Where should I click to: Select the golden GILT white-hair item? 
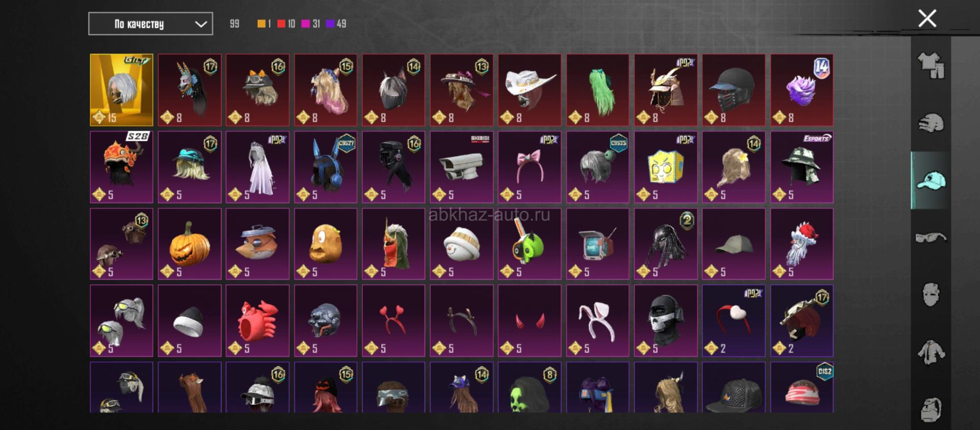pos(121,90)
